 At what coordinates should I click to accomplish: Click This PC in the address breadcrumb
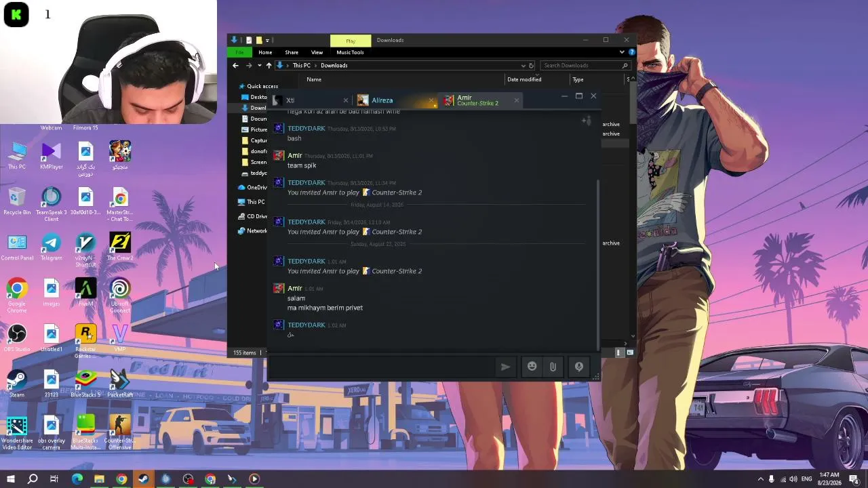click(x=302, y=66)
